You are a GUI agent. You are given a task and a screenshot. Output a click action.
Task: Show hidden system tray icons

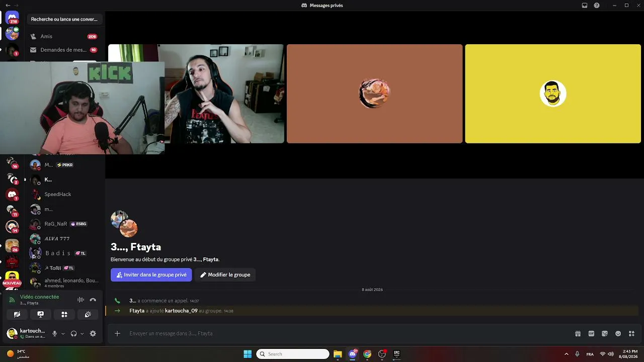click(x=566, y=354)
